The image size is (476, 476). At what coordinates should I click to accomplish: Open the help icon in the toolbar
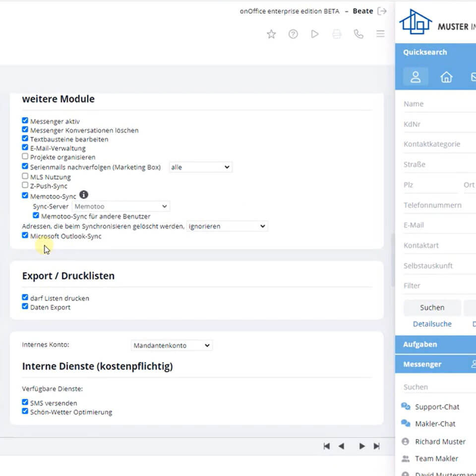(x=293, y=34)
